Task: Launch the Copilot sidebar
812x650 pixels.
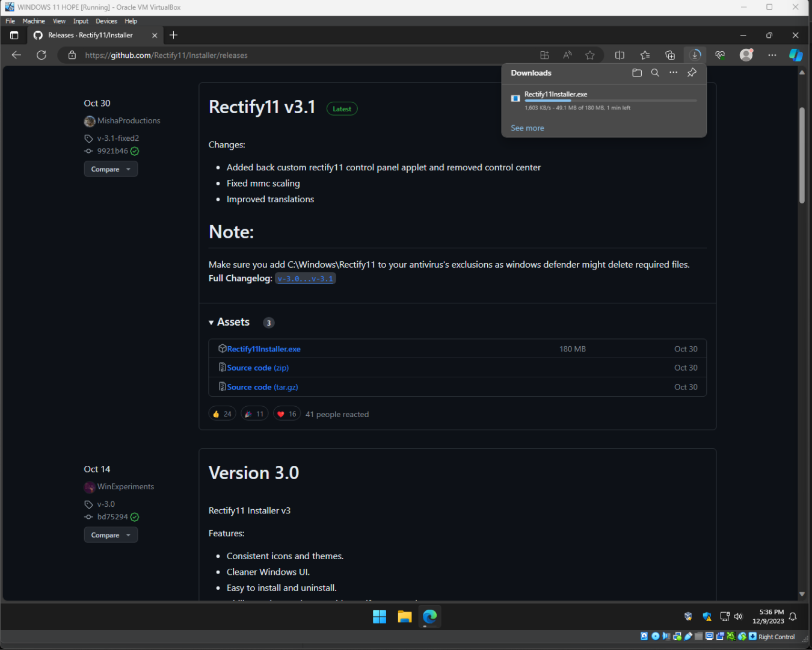Action: point(796,55)
